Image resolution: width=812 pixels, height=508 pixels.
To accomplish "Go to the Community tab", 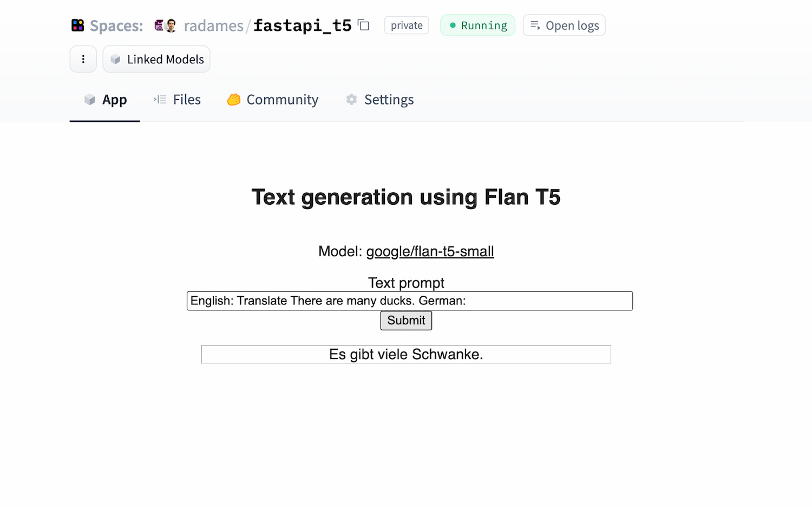I will coord(273,100).
